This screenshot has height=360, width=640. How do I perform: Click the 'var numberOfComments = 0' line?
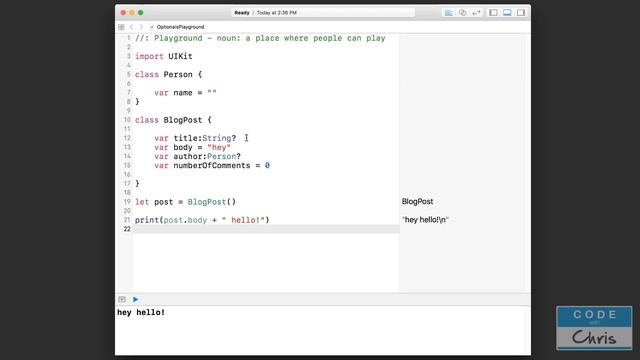212,166
